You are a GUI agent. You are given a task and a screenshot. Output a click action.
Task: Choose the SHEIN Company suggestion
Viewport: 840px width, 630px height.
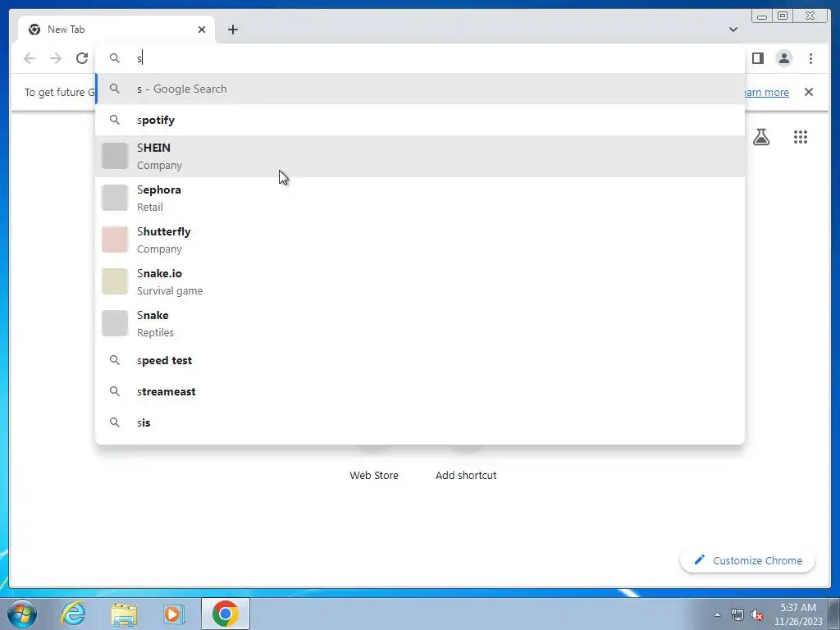pos(419,156)
